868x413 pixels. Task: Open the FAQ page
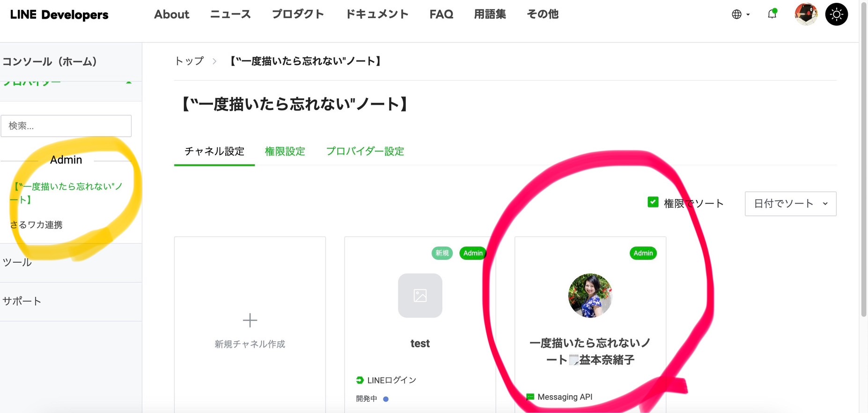point(441,15)
